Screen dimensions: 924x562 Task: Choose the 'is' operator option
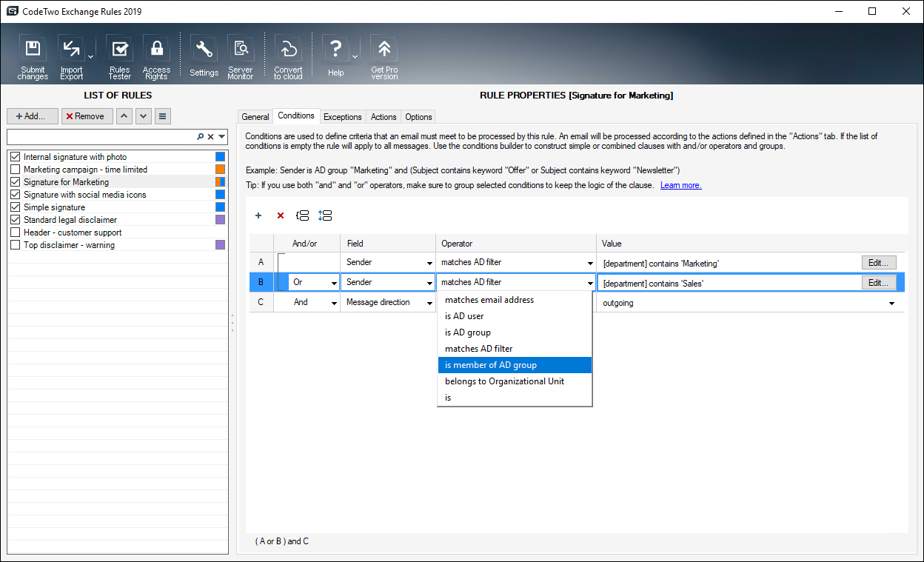coord(515,398)
